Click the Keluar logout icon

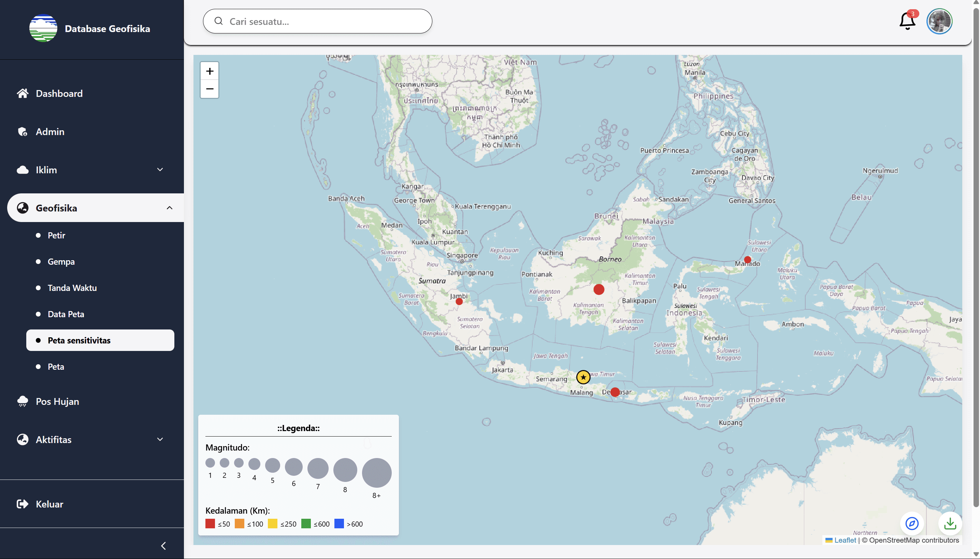[22, 504]
